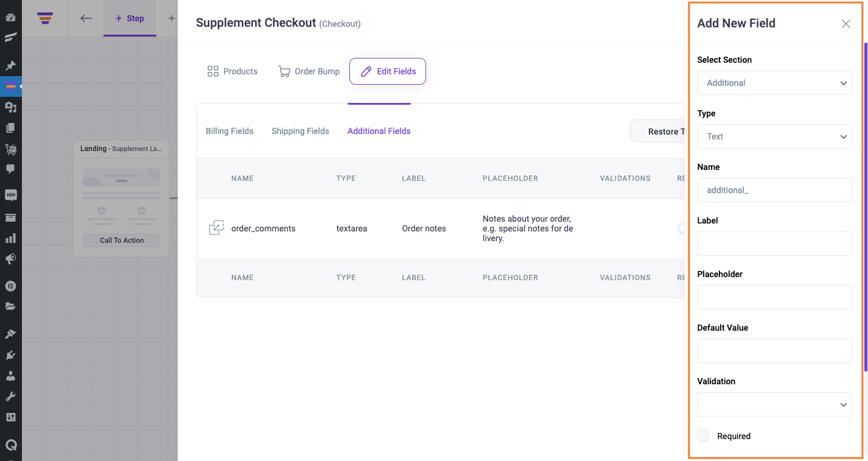
Task: Click the Name input field
Action: coord(774,190)
